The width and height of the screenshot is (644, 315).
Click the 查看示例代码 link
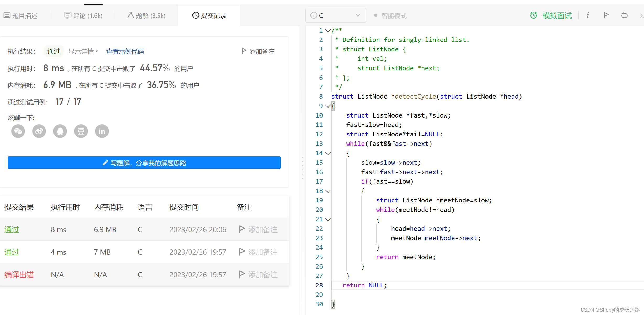pyautogui.click(x=125, y=51)
